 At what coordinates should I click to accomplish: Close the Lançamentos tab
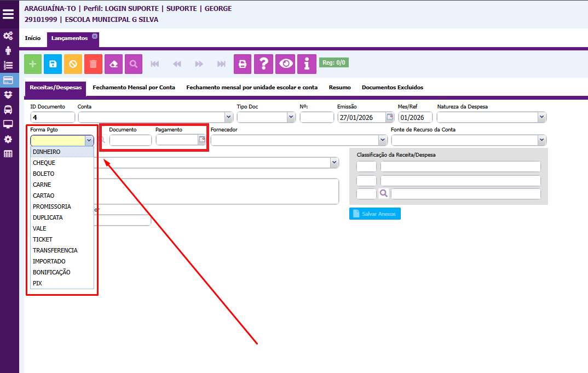[x=95, y=36]
